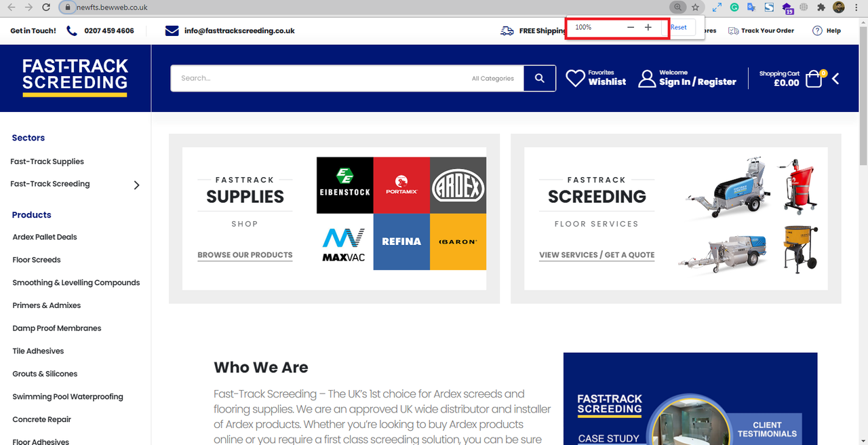The width and height of the screenshot is (868, 445).
Task: Bookmark this page with the star
Action: [x=695, y=7]
